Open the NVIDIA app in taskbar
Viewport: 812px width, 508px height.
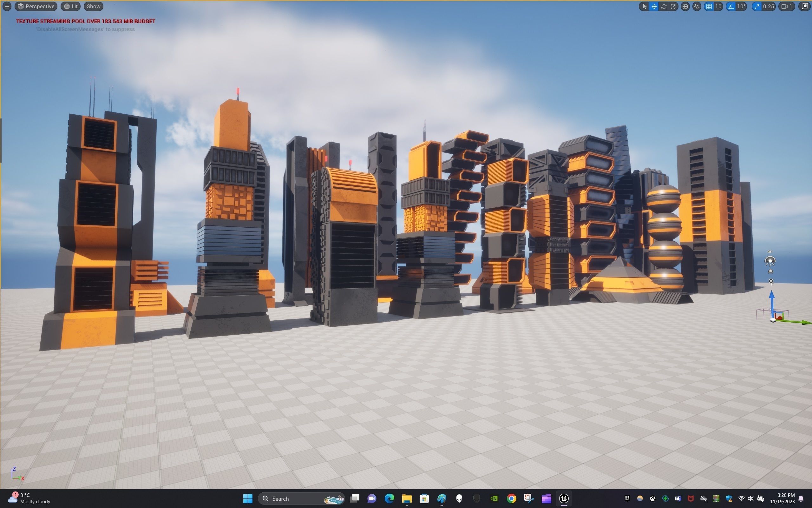tap(494, 498)
